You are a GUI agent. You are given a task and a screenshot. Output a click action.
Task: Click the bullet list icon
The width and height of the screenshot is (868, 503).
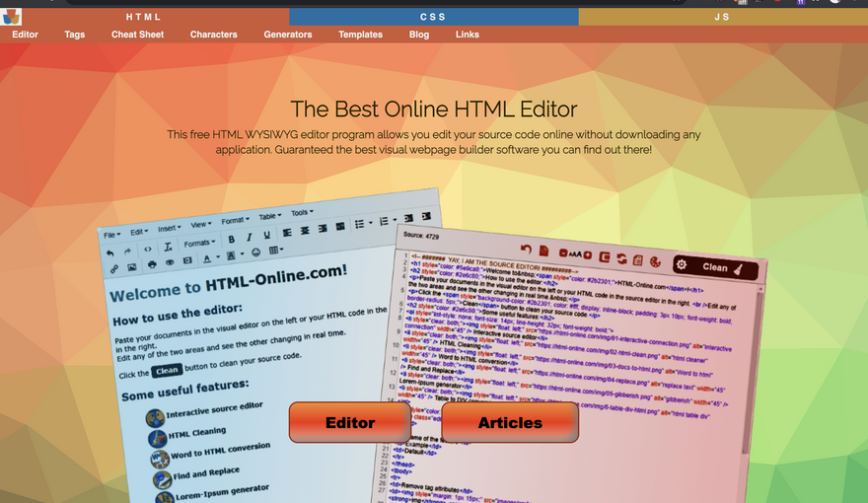click(360, 224)
